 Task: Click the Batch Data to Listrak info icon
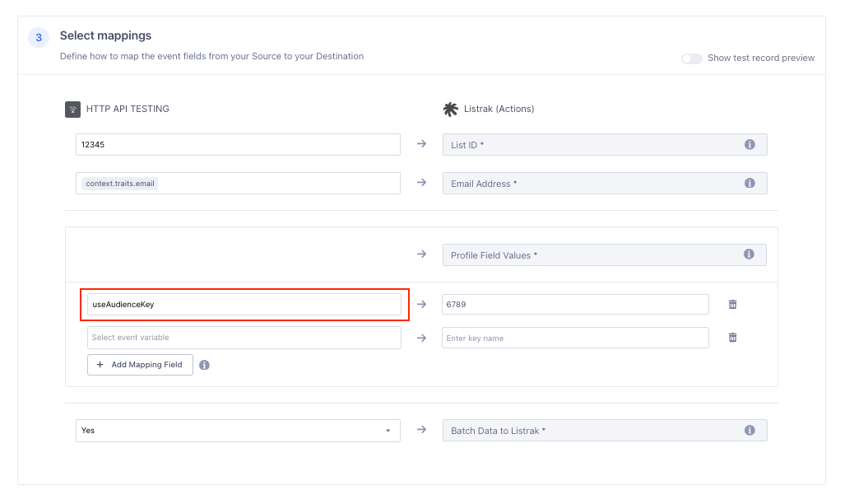pyautogui.click(x=750, y=430)
